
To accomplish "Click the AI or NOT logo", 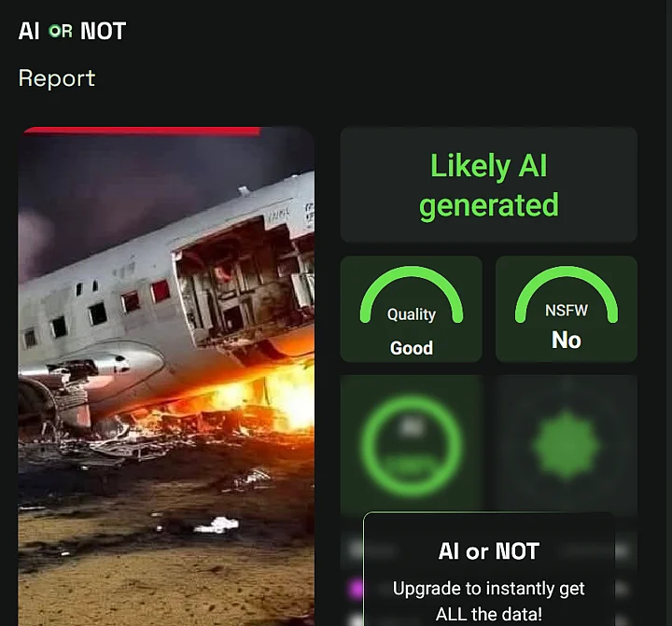I will point(72,31).
